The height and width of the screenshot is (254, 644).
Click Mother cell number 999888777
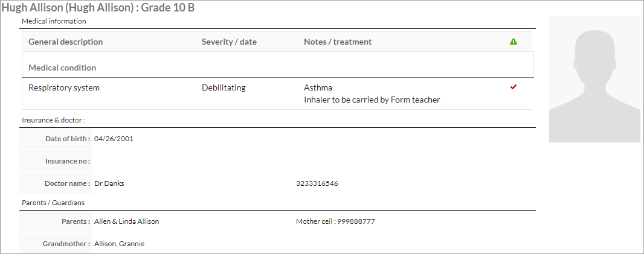click(x=356, y=221)
